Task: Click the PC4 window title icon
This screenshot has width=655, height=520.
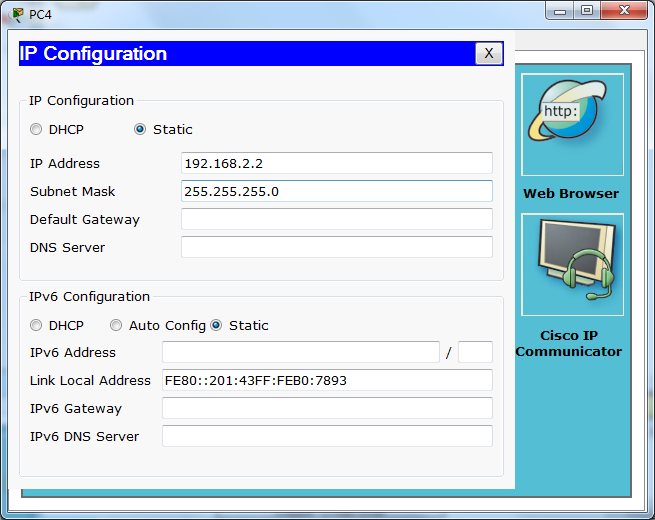Action: 17,15
